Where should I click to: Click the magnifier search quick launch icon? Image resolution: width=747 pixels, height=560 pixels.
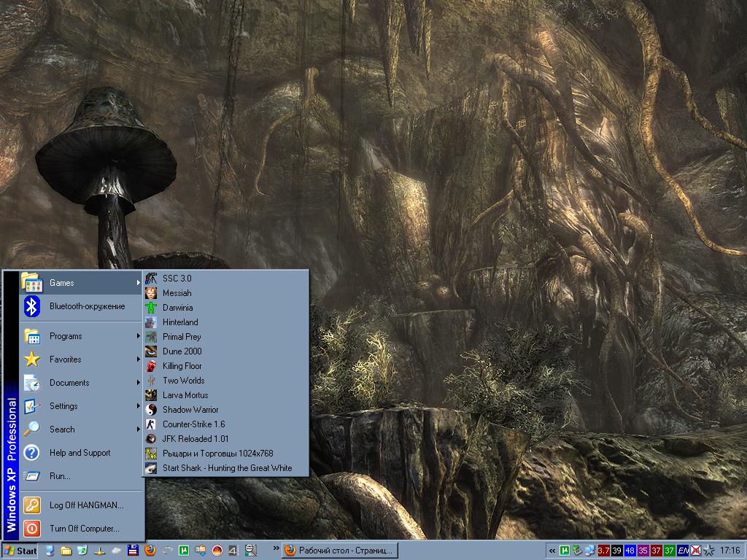click(x=251, y=551)
